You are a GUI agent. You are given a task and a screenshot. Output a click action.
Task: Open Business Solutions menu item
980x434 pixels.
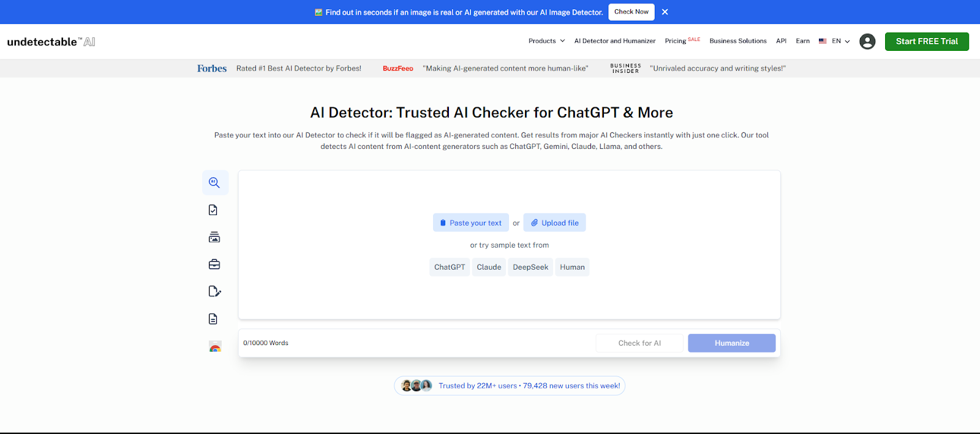(x=738, y=41)
